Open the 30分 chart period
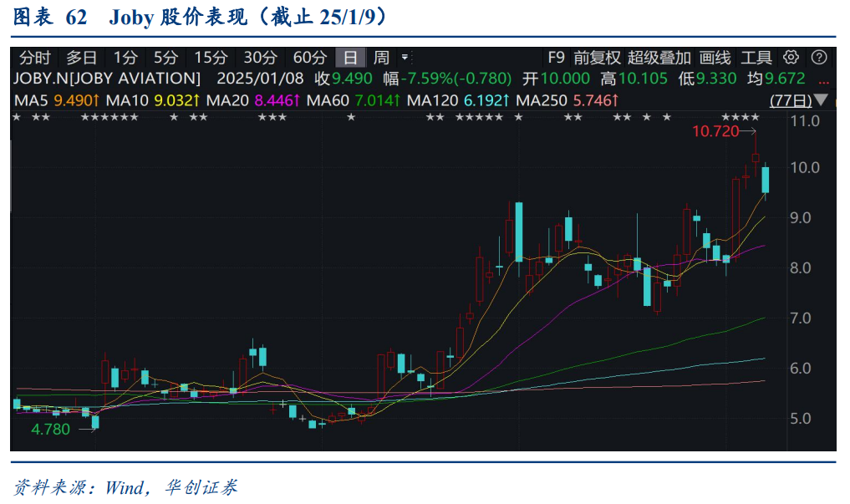The height and width of the screenshot is (504, 850). [x=260, y=58]
